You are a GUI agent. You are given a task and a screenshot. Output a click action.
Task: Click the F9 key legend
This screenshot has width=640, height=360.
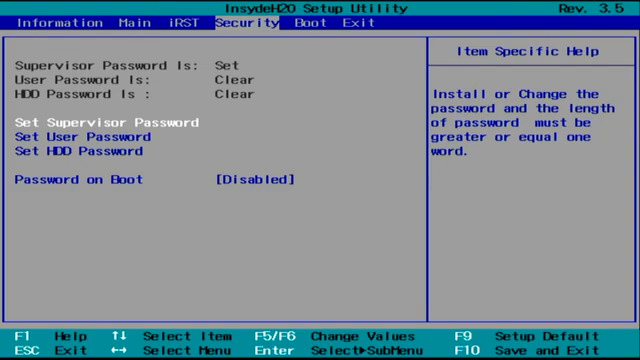point(463,336)
